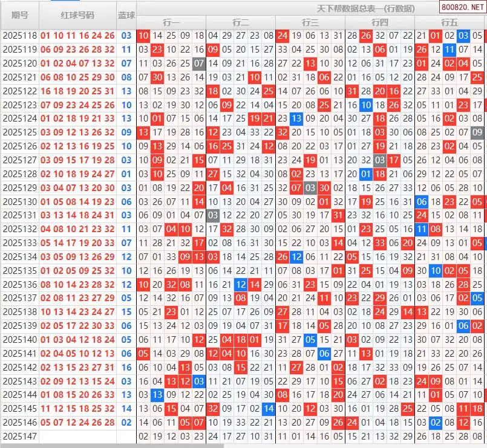Open the 800820.NET website link
Viewport: 487px width, 448px height.
(x=462, y=7)
